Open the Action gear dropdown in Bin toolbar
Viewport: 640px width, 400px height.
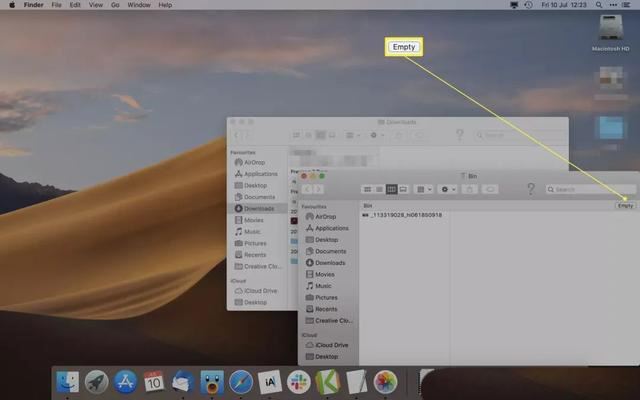coord(448,189)
